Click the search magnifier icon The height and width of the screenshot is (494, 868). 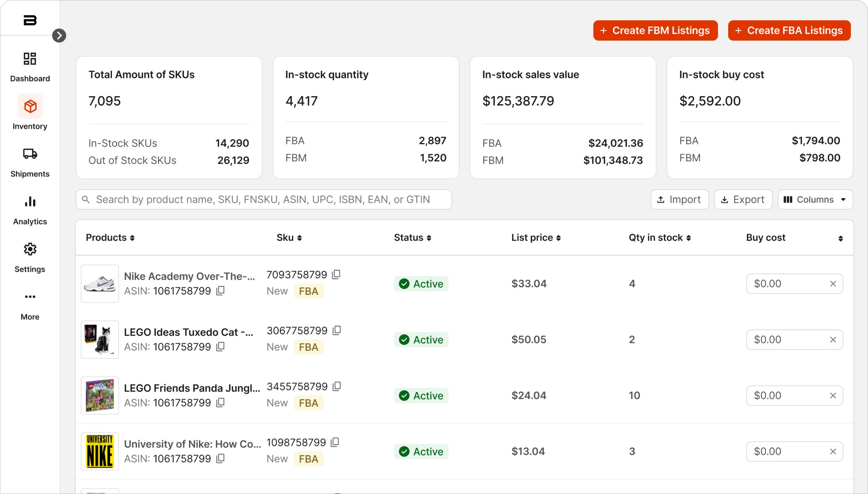pos(86,199)
